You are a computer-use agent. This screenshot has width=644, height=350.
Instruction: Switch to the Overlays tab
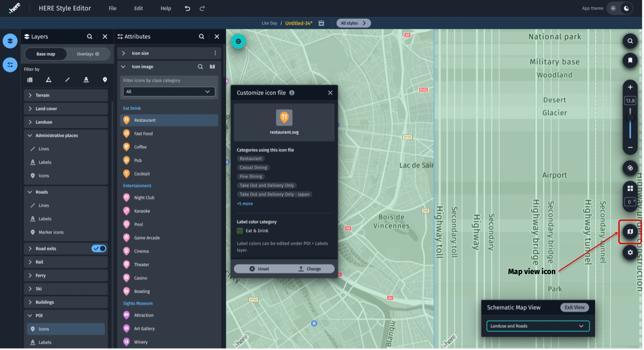[x=88, y=54]
